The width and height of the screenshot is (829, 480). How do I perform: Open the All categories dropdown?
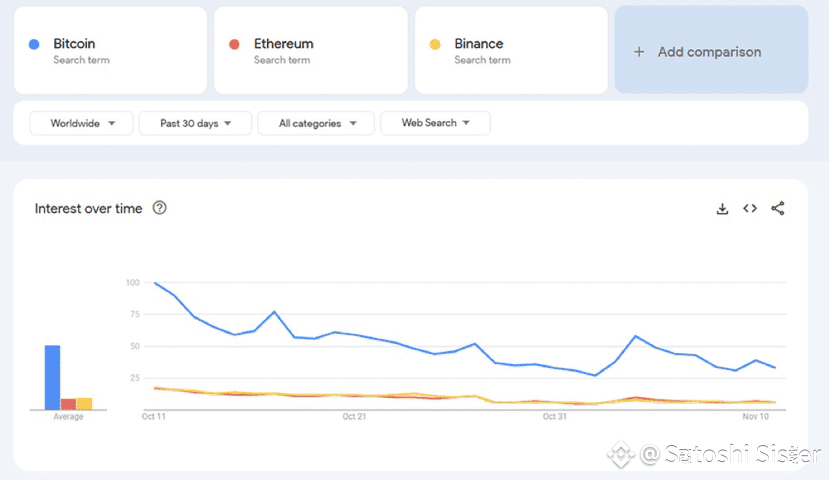pos(316,123)
